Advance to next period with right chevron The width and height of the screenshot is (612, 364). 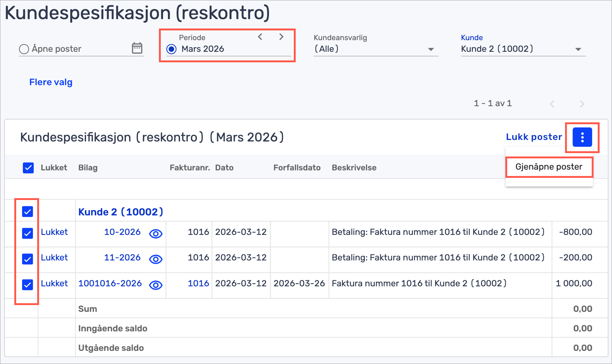coord(281,37)
